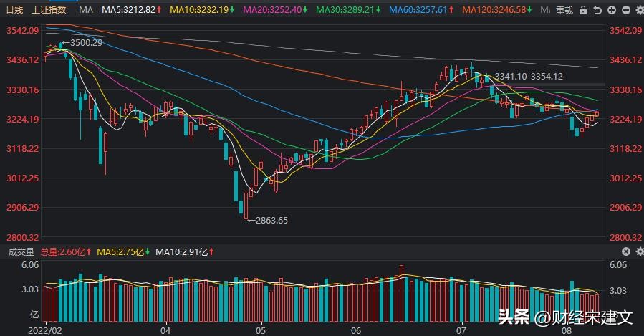Image resolution: width=644 pixels, height=336 pixels.
Task: Click the left axis 3118.22 price label
Action: pyautogui.click(x=23, y=149)
